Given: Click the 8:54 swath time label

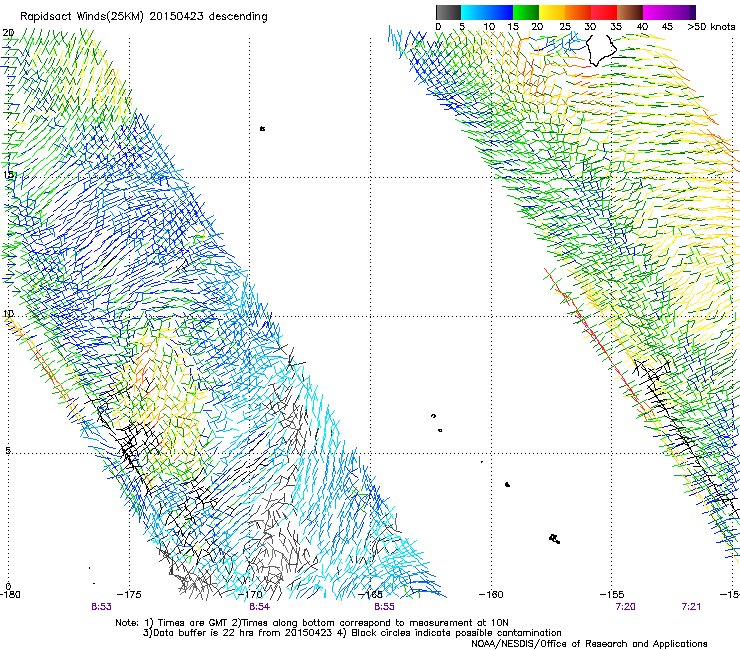Looking at the screenshot, I should point(259,607).
